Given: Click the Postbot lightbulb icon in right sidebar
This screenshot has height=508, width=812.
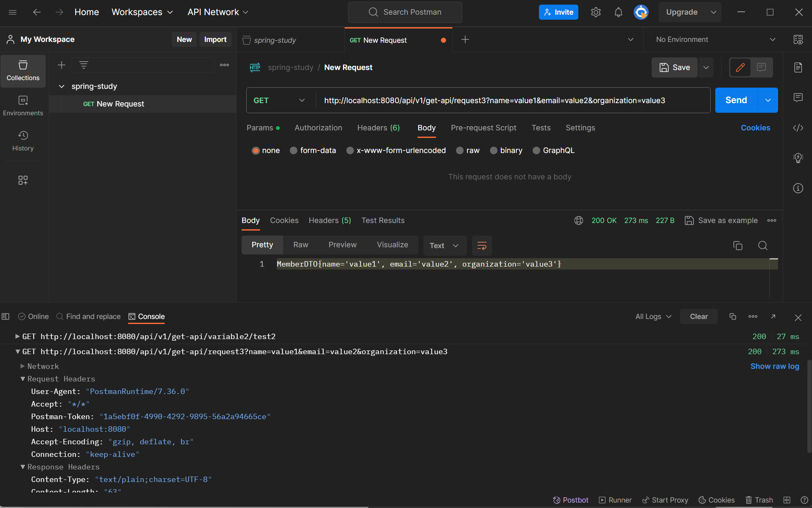Looking at the screenshot, I should [798, 158].
